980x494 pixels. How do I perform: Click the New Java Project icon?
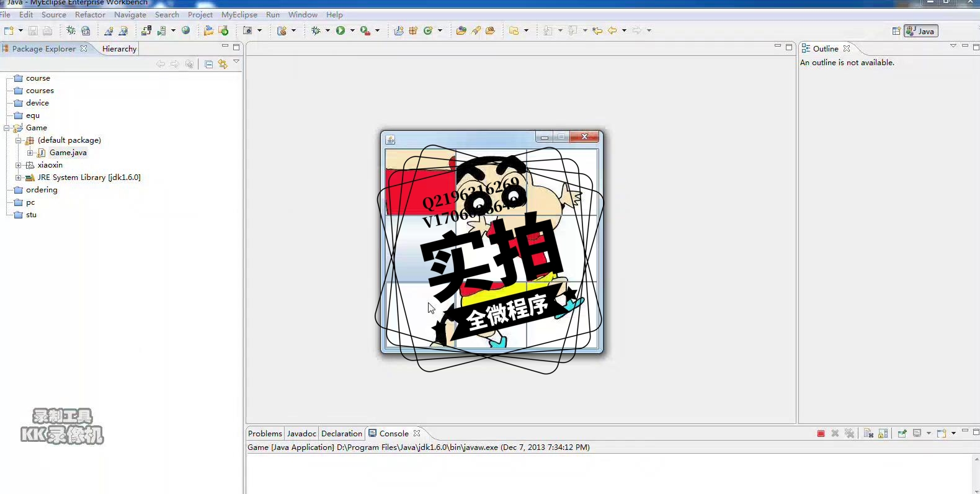pos(398,30)
